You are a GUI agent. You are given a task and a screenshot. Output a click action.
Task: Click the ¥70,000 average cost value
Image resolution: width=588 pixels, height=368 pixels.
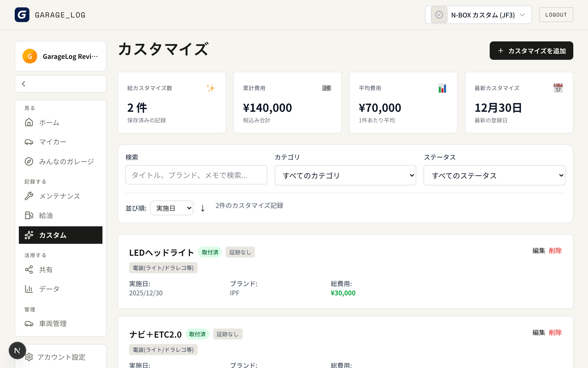coord(380,108)
